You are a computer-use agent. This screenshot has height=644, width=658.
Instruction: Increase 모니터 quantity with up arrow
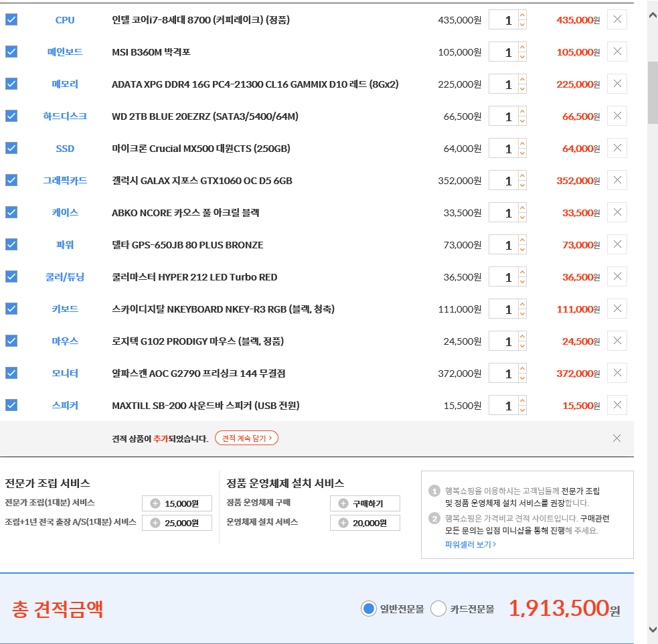523,369
